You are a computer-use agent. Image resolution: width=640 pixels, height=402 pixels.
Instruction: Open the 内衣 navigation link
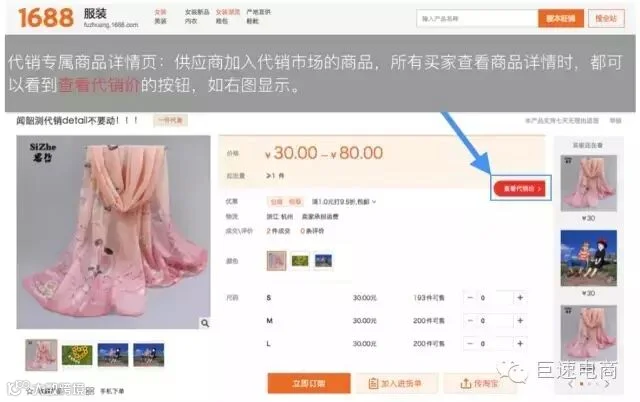191,21
